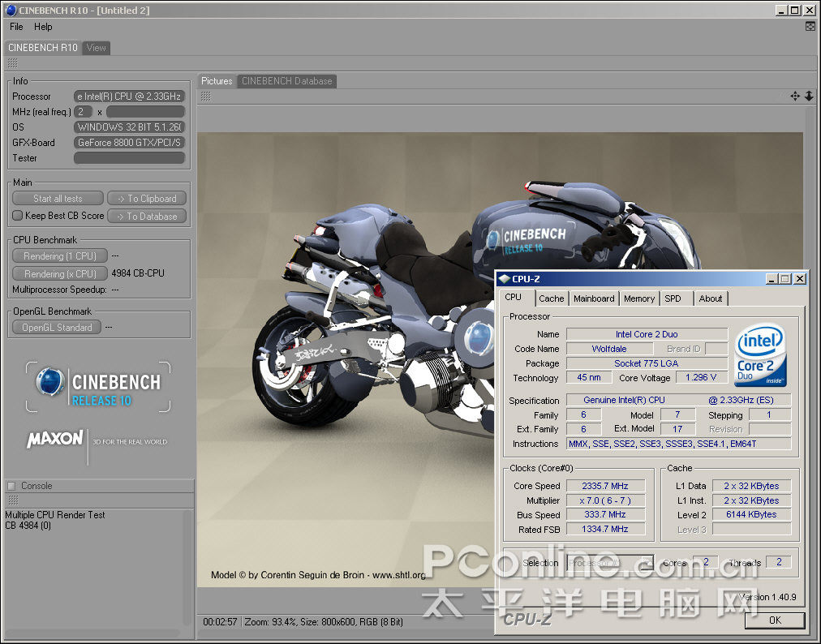Click the empty Tester field
The height and width of the screenshot is (644, 821).
pos(129,158)
